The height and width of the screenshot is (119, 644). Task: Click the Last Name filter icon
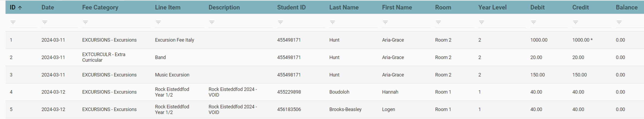[x=333, y=22]
